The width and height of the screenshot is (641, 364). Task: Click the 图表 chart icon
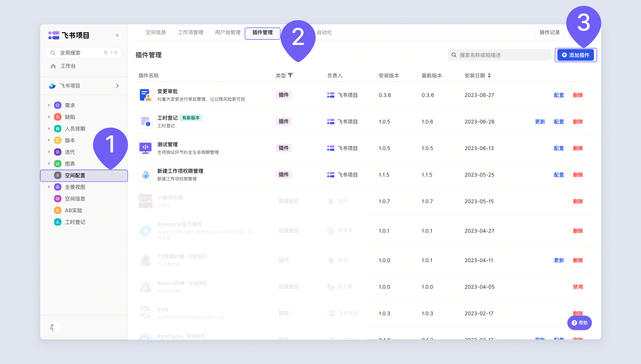(x=58, y=164)
